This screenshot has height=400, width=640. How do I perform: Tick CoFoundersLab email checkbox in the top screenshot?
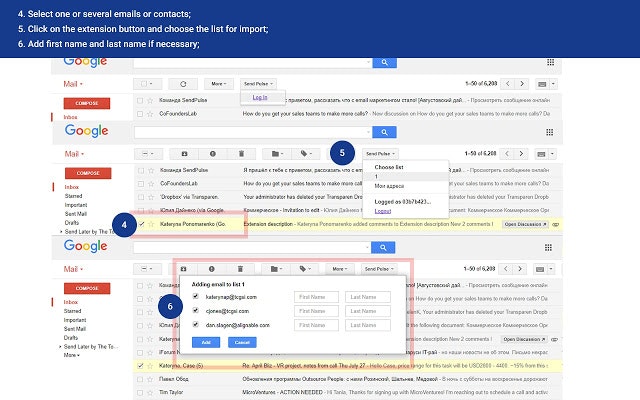click(140, 114)
